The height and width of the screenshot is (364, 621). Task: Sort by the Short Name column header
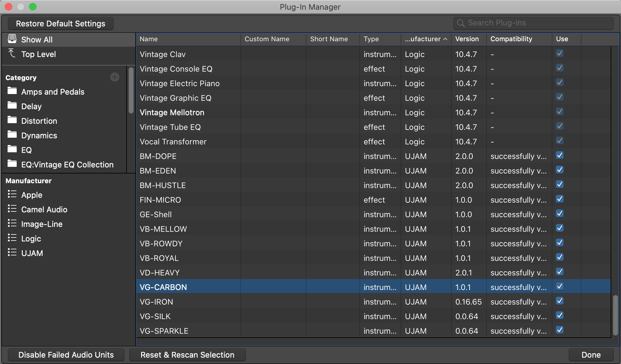tap(333, 39)
